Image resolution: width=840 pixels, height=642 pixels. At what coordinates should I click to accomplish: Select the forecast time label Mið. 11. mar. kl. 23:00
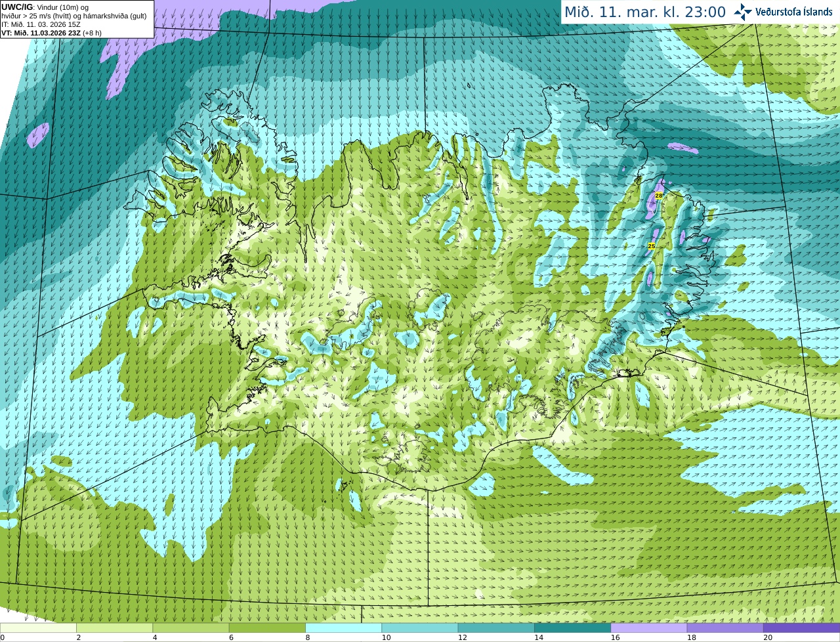click(645, 12)
